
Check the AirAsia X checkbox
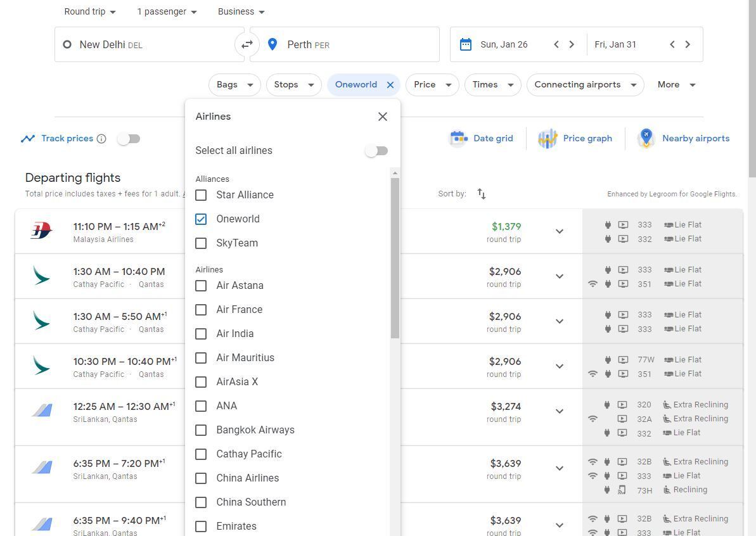click(x=201, y=382)
